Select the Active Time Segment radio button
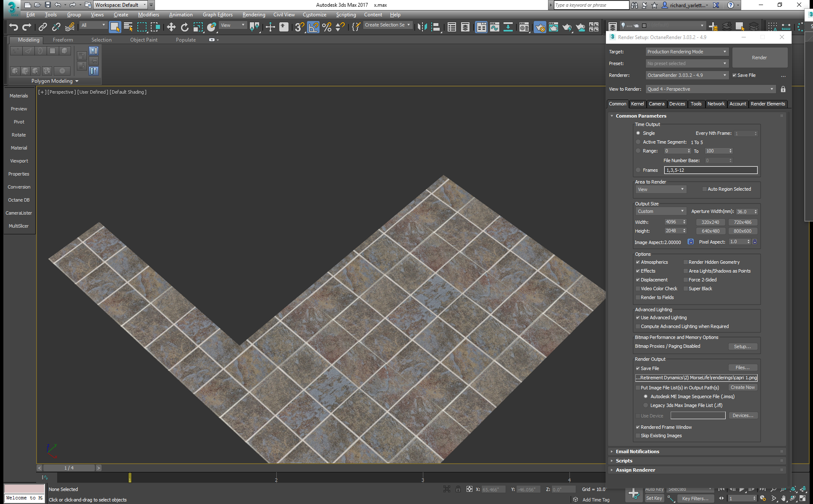 click(638, 142)
